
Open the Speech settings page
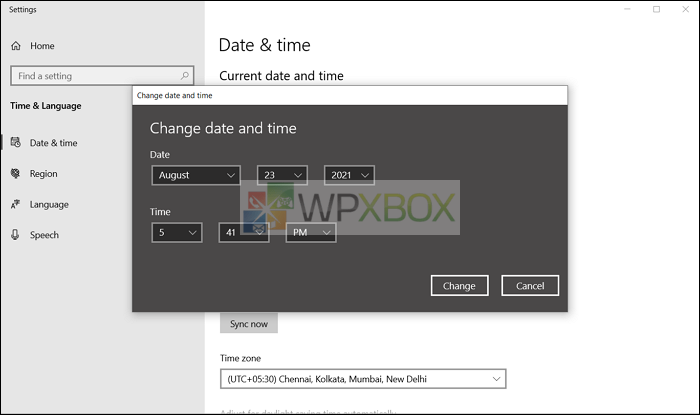(44, 235)
